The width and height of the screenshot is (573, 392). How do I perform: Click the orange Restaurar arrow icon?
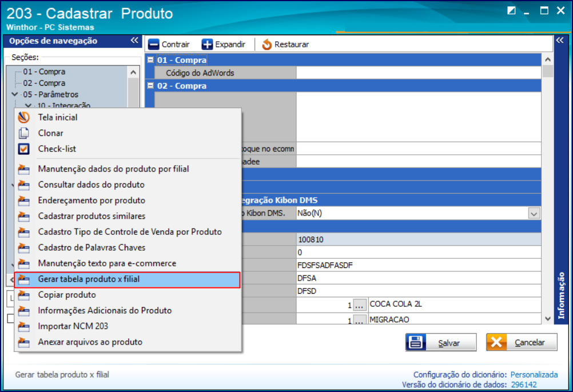click(266, 45)
